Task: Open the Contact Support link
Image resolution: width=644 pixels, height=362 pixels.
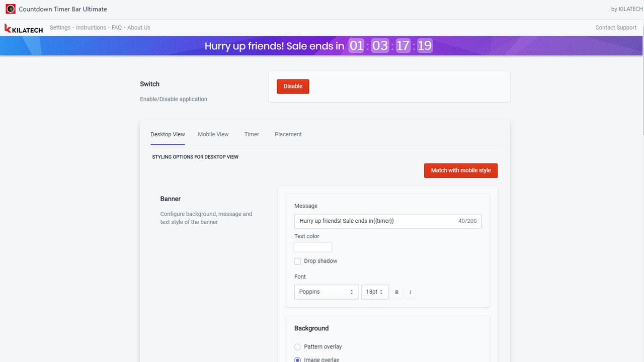Action: (x=616, y=28)
